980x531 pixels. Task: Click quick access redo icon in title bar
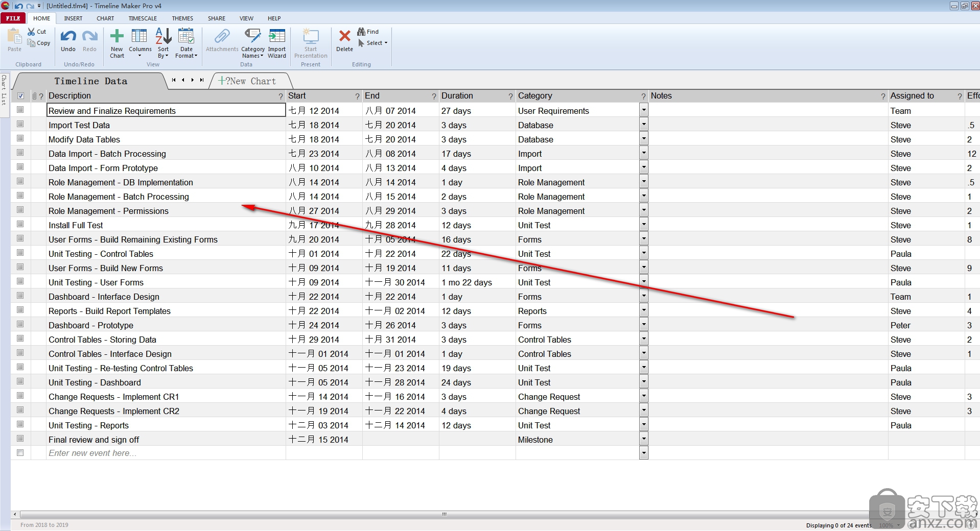pos(30,6)
